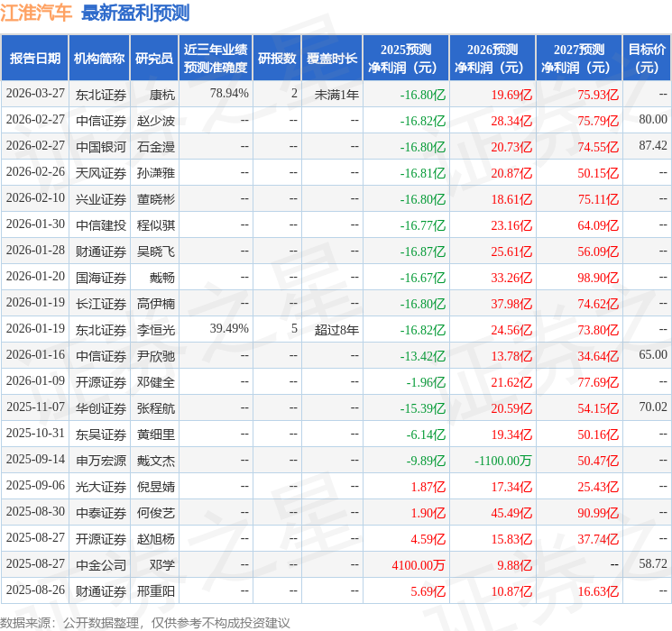Screen dimensions: 672x631
Task: Open the 中国银河 institution entry
Action: click(x=101, y=146)
